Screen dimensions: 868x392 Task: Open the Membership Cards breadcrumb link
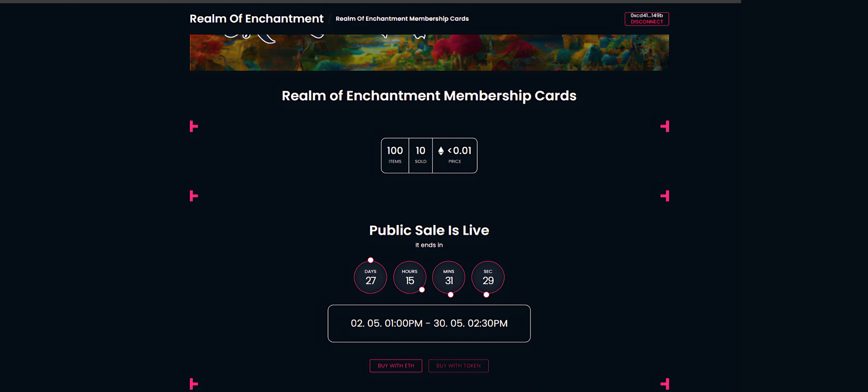coord(402,19)
